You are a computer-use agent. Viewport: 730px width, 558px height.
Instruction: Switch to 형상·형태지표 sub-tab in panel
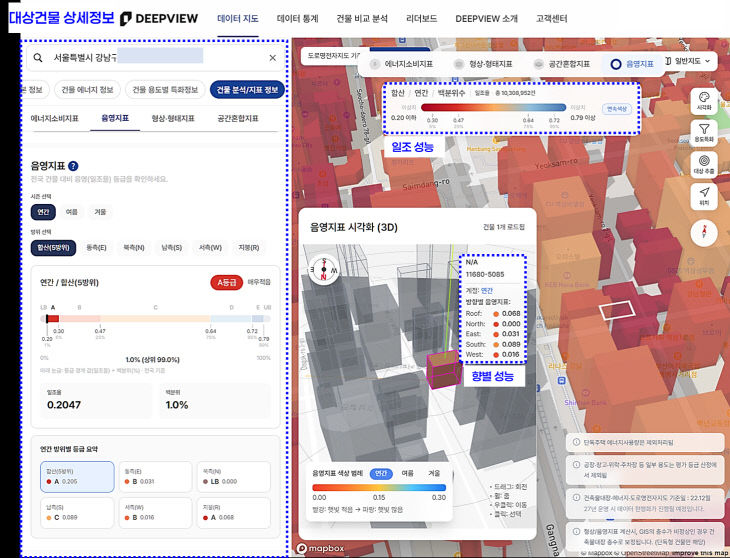[x=173, y=118]
